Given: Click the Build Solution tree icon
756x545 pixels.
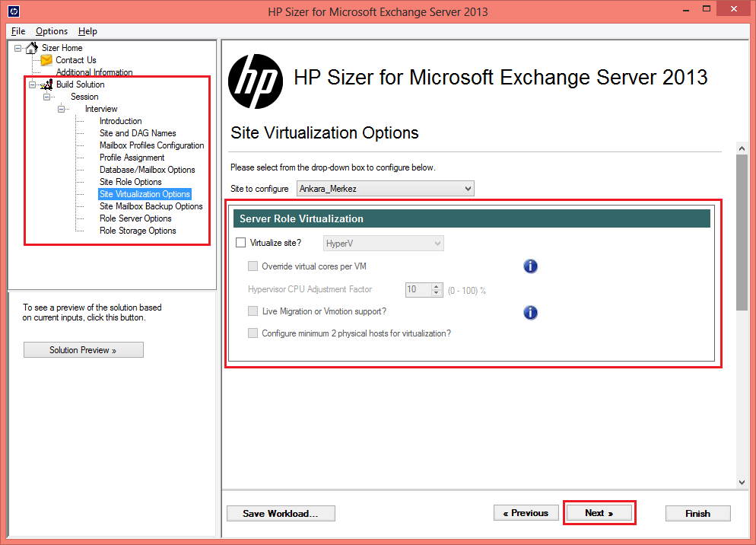Looking at the screenshot, I should pos(46,84).
